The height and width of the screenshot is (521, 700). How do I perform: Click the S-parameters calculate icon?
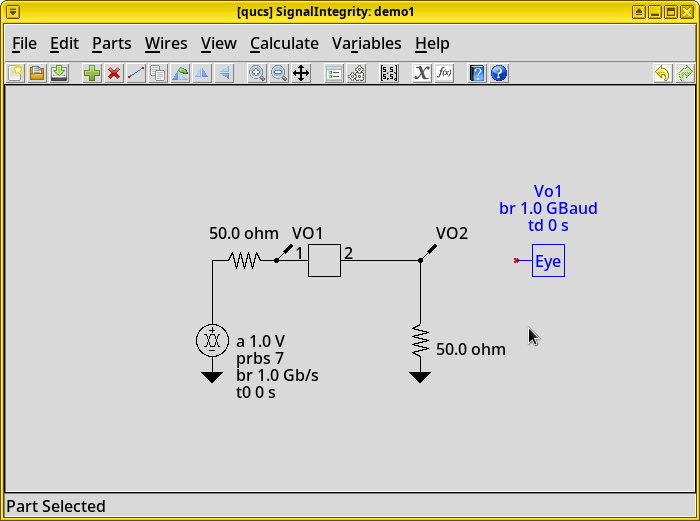tap(389, 73)
